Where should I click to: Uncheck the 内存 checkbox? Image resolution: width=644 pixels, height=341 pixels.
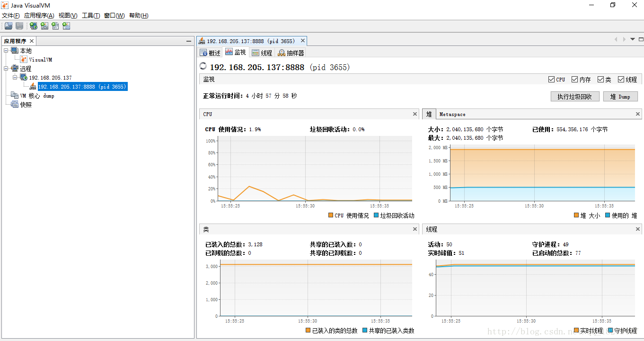574,80
